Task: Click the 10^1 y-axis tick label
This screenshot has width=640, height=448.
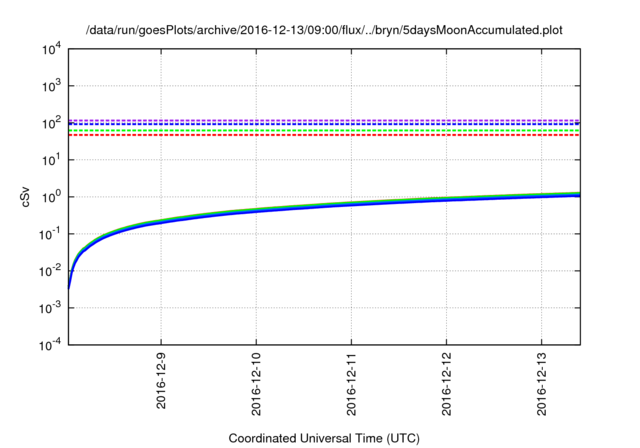Action: (51, 160)
